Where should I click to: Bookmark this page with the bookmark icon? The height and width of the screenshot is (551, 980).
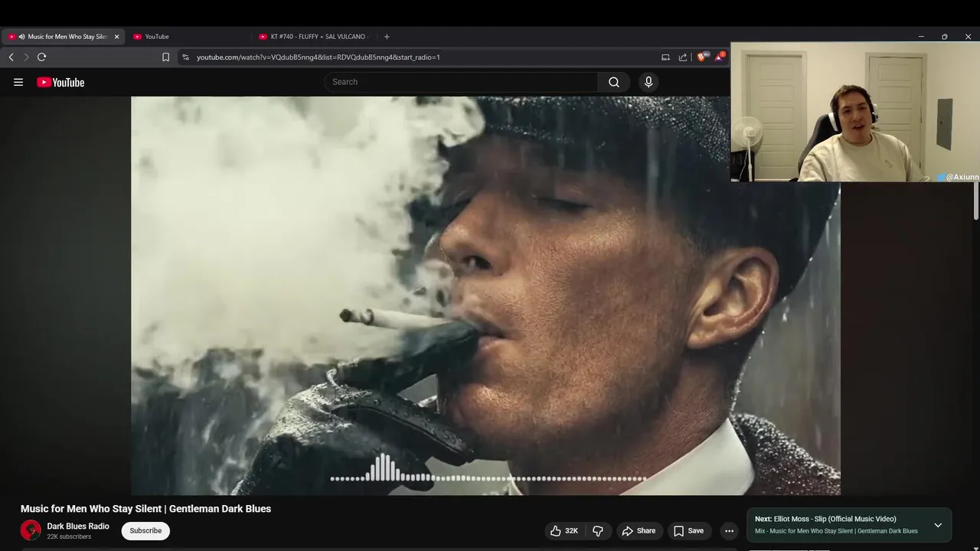(x=165, y=57)
